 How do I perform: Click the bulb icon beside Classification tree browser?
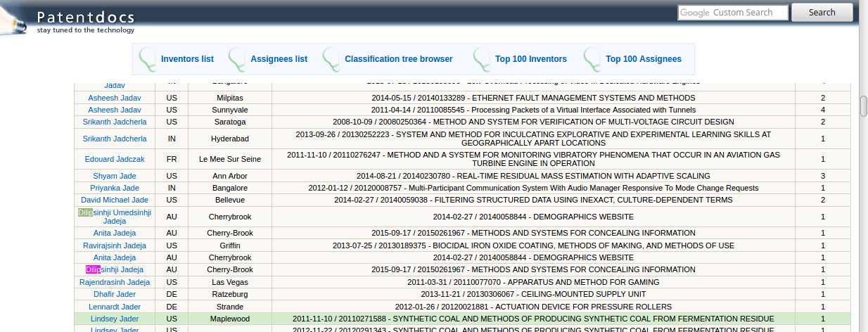click(331, 59)
